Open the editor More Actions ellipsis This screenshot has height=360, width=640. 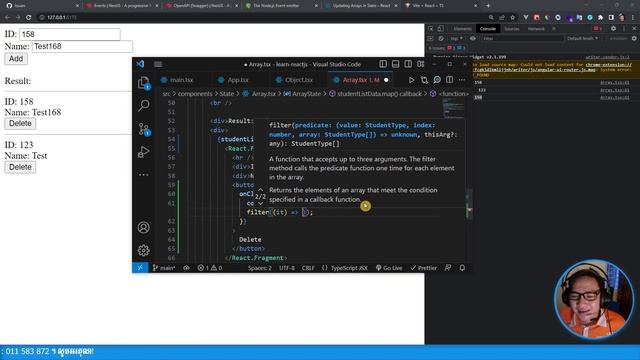[462, 80]
